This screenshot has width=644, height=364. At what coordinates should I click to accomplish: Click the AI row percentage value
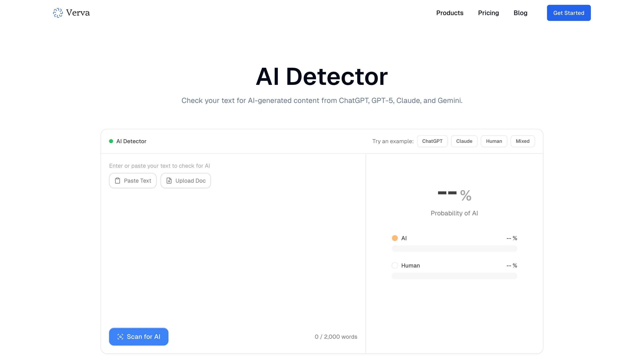(x=511, y=238)
